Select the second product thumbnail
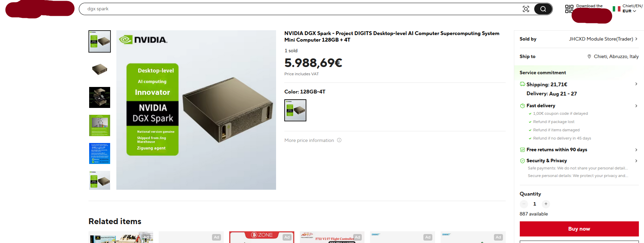This screenshot has height=243, width=644. click(99, 69)
